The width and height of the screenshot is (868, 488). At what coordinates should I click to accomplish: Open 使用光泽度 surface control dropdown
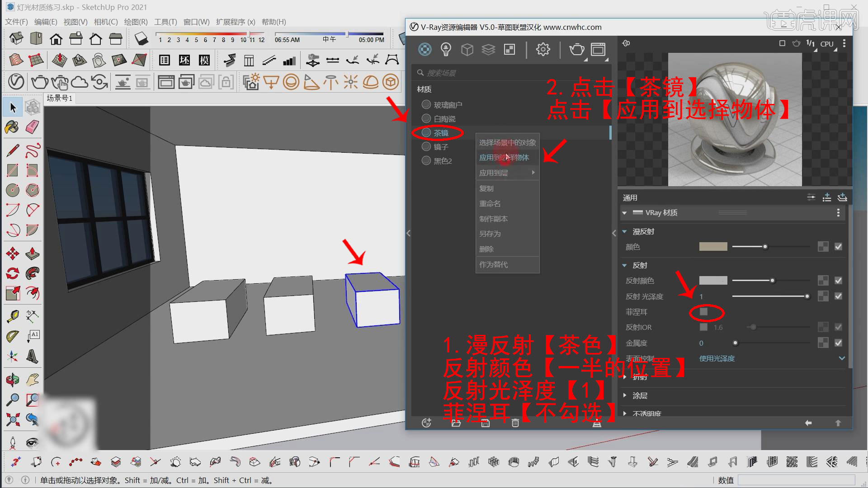point(772,358)
